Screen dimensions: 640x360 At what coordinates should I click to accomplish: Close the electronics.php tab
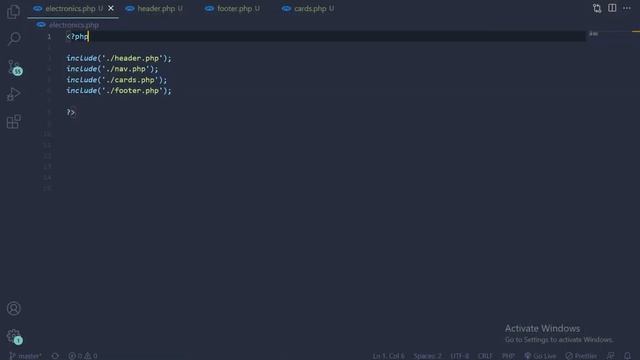pyautogui.click(x=111, y=8)
